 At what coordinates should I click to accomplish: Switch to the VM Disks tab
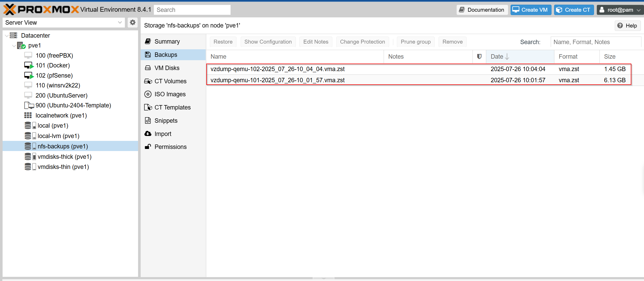click(173, 68)
